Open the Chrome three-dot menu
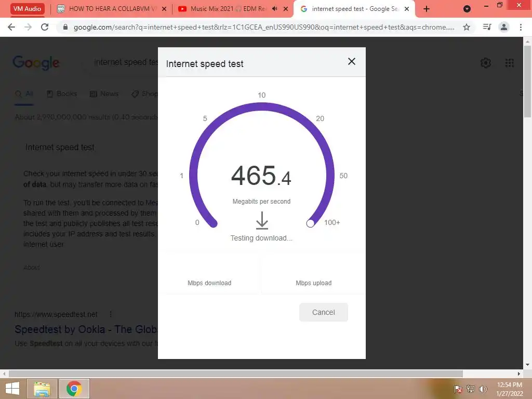The height and width of the screenshot is (399, 532). pos(521,27)
